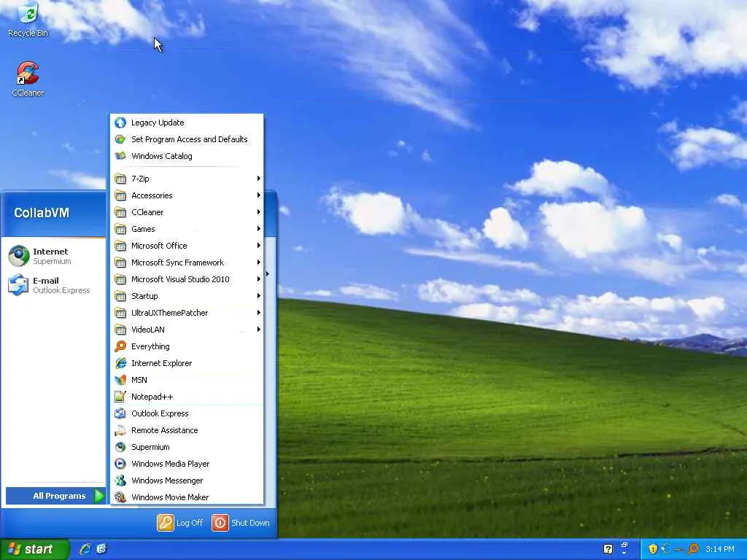Expand the 7-Zip submenu
The width and height of the screenshot is (747, 560).
[187, 179]
